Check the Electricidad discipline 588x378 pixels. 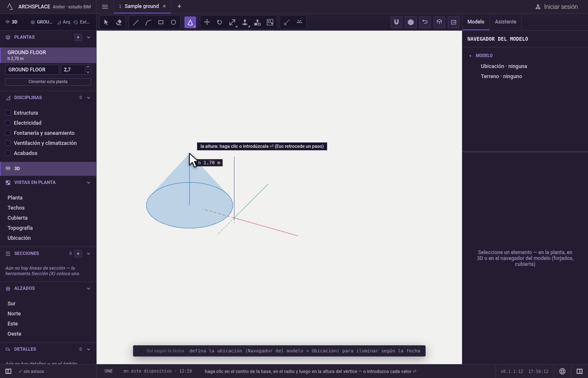[x=8, y=123]
